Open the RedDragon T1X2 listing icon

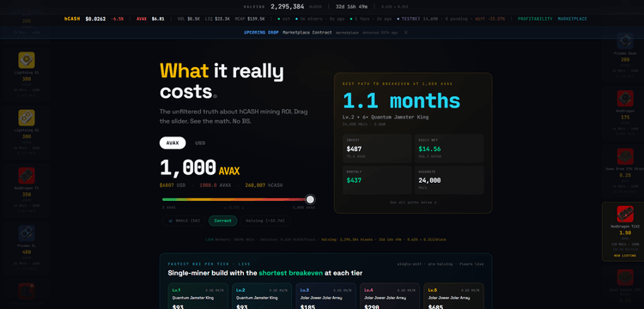coord(625,215)
